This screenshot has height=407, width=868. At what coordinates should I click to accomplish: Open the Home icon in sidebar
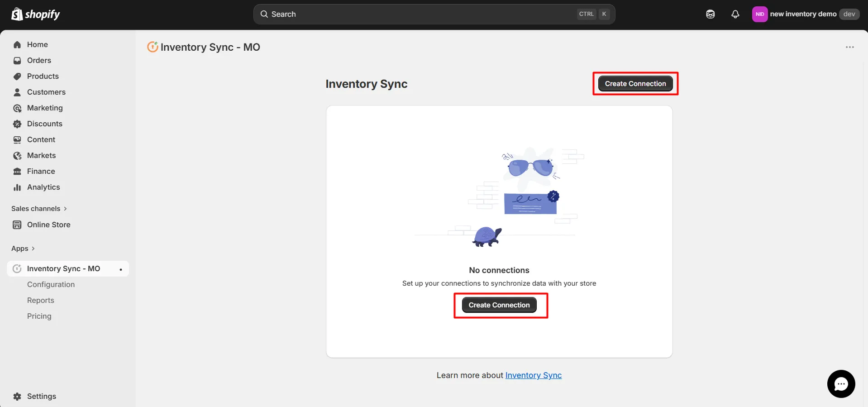(x=17, y=44)
